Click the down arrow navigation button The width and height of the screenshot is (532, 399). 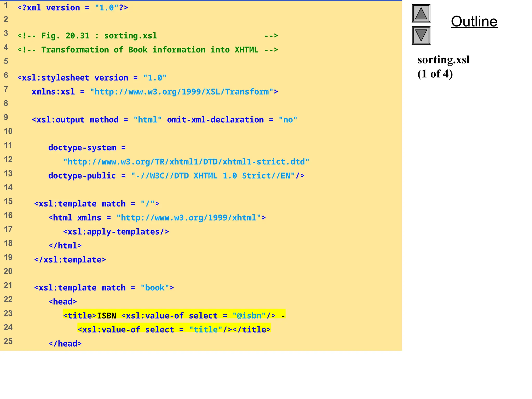[x=421, y=35]
